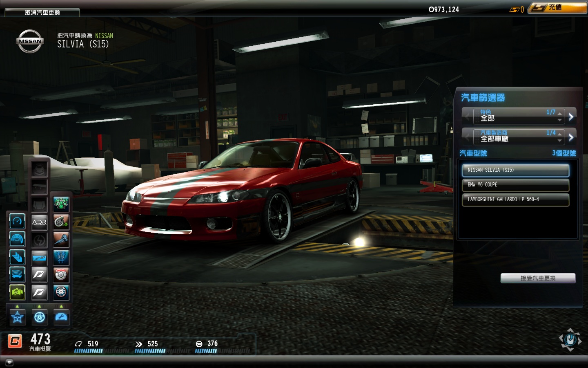Click the dimmed front bumper body slot

point(40,168)
